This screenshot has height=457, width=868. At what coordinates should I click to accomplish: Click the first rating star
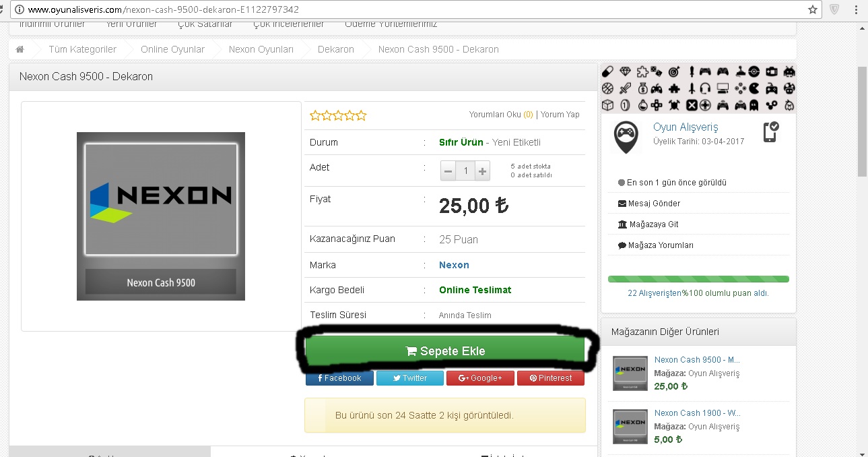315,115
